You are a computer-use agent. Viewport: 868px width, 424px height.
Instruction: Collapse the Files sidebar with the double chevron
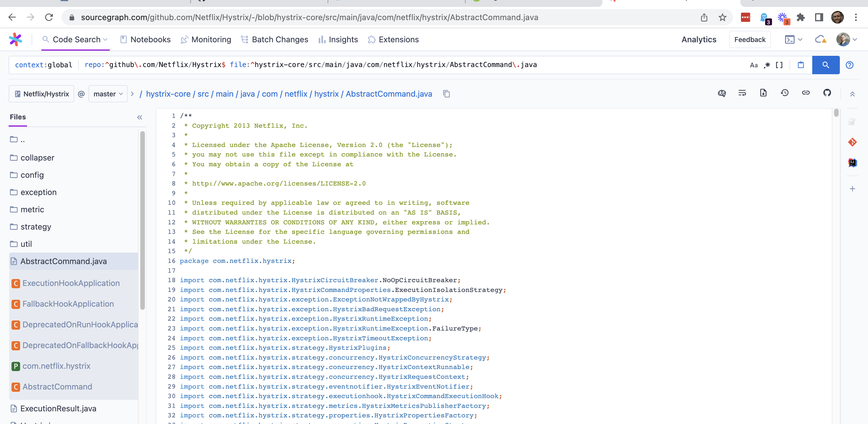click(x=139, y=117)
